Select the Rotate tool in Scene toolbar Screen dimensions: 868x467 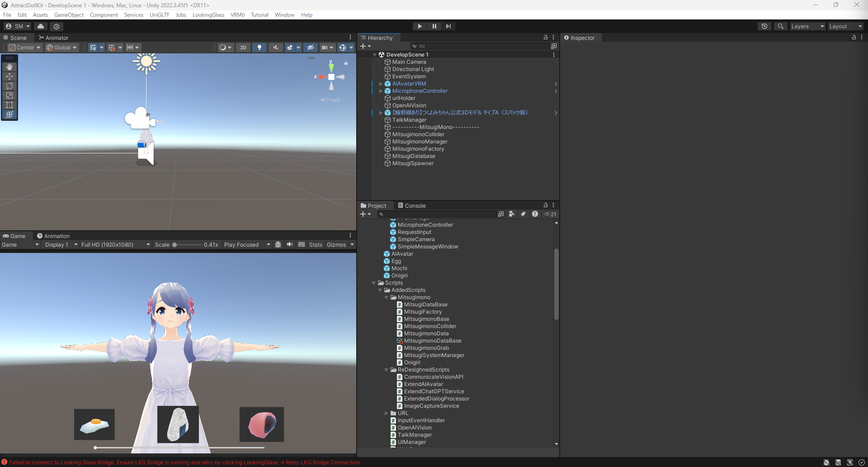pos(9,86)
